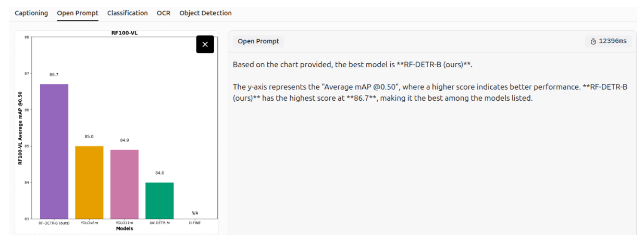Screen dimensions: 644x241
Task: Click the orange YOLOv8m bar
Action: [x=89, y=183]
